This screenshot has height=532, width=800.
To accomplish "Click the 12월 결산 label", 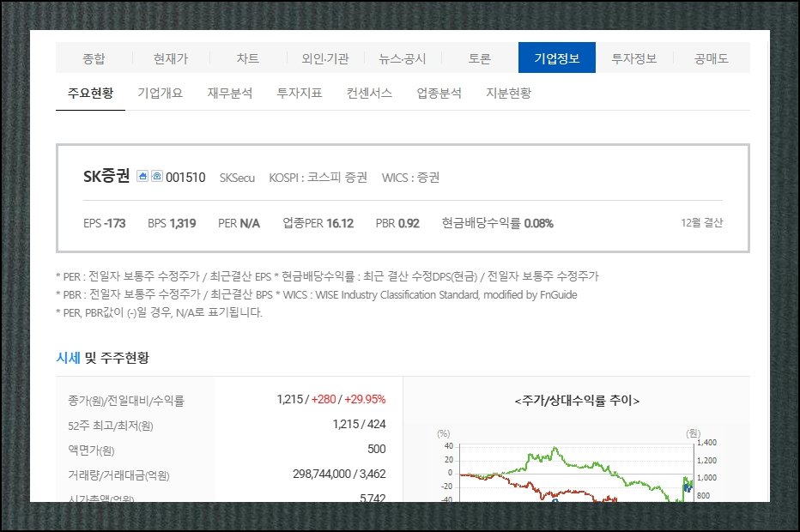I will tap(702, 222).
